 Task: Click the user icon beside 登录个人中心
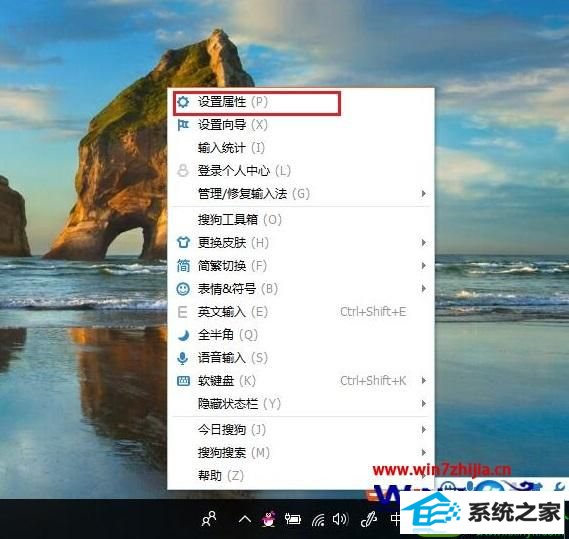pos(183,170)
